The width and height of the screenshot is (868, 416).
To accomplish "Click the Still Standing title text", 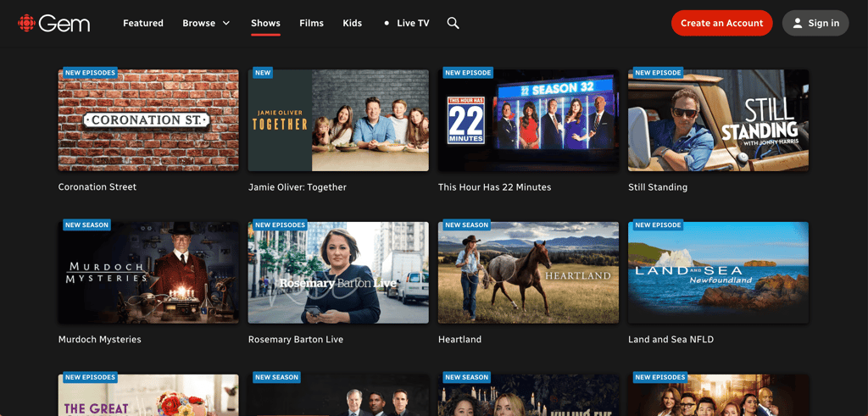I will 658,187.
